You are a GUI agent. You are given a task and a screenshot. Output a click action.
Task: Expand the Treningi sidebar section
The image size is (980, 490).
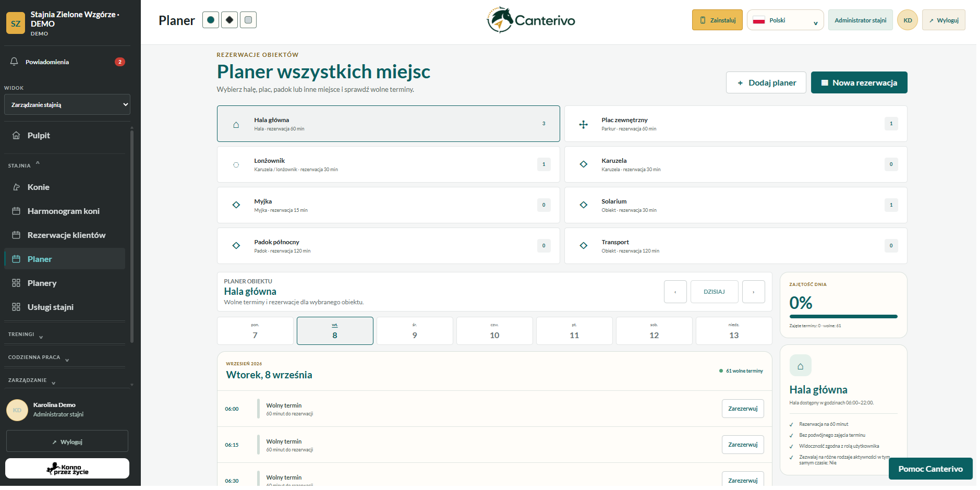[x=26, y=334]
